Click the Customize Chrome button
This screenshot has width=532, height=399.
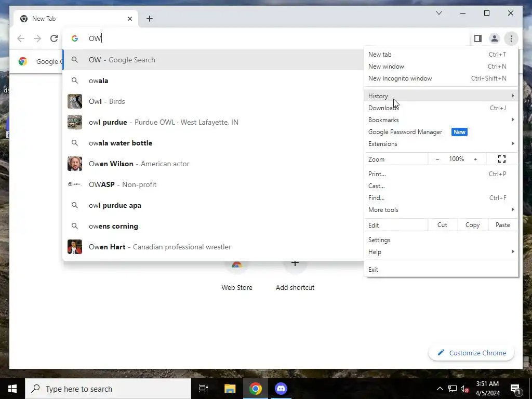tap(471, 353)
